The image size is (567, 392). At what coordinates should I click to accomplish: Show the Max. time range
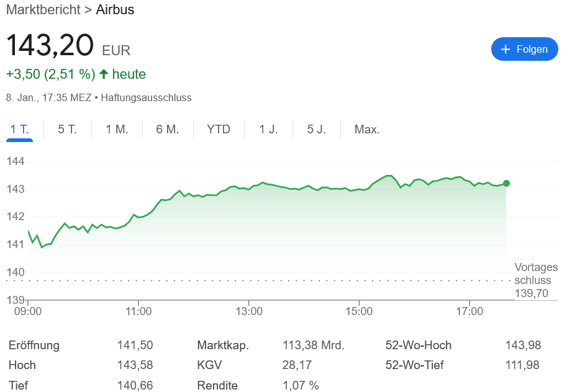367,129
